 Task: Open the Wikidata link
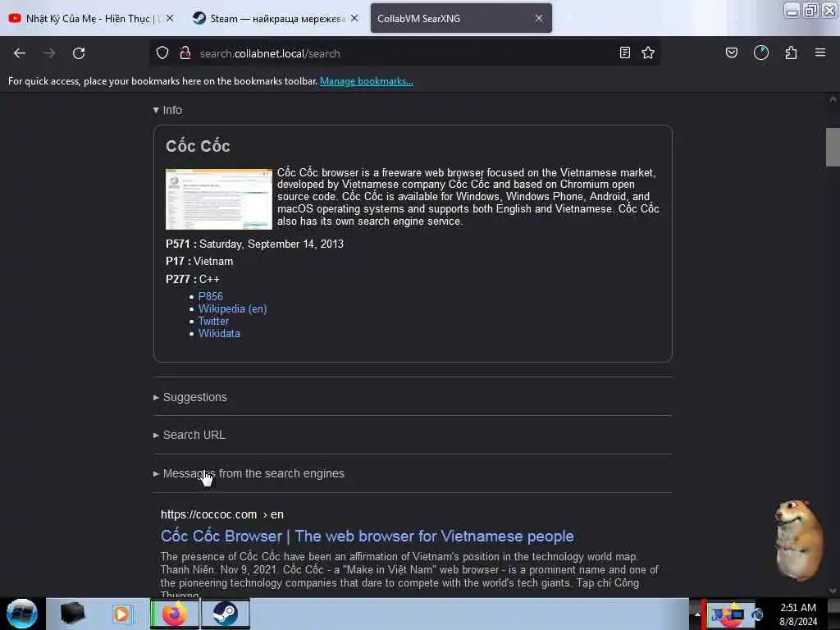coord(219,333)
